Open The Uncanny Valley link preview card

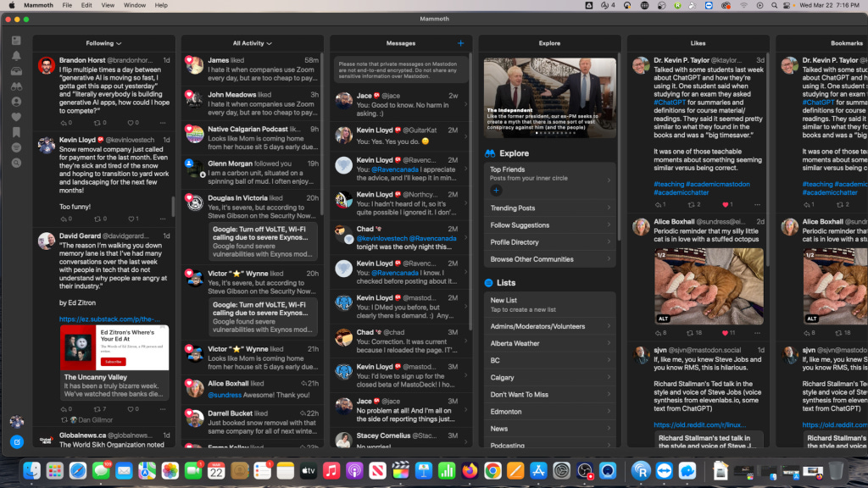point(114,362)
